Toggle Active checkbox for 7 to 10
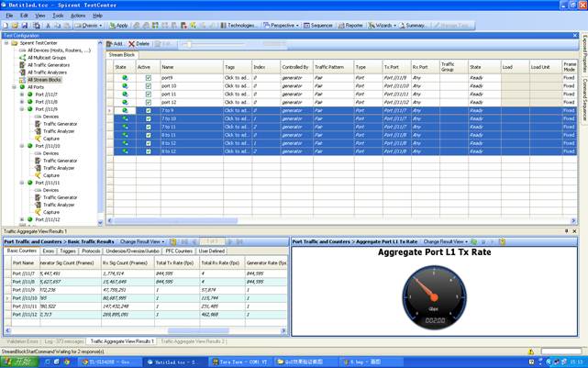This screenshot has width=588, height=368. pyautogui.click(x=149, y=119)
